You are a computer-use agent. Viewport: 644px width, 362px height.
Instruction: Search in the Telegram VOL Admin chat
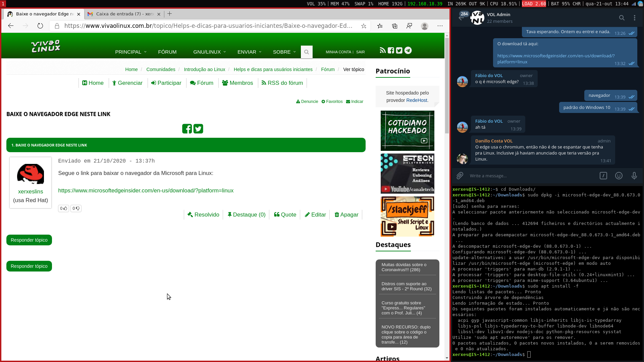click(622, 18)
